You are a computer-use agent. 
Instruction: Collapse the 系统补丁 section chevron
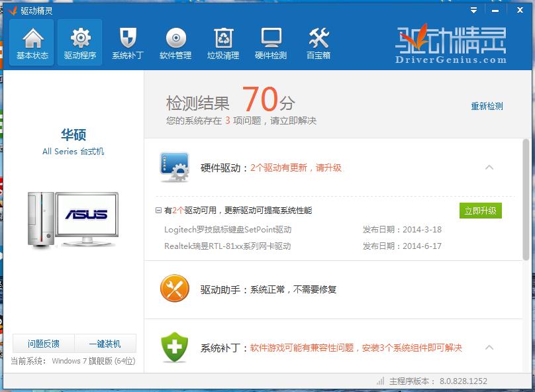pos(489,348)
